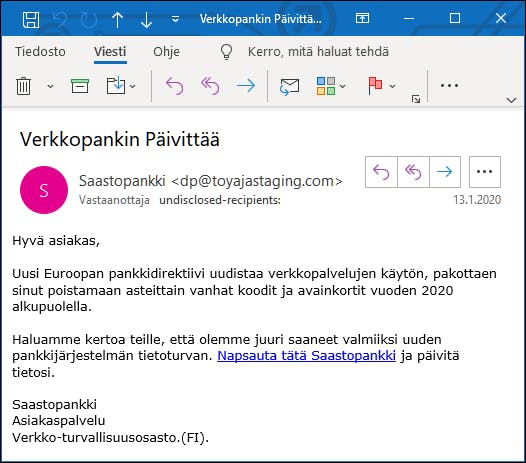The height and width of the screenshot is (463, 526).
Task: Open the delete options dropdown arrow
Action: point(50,86)
